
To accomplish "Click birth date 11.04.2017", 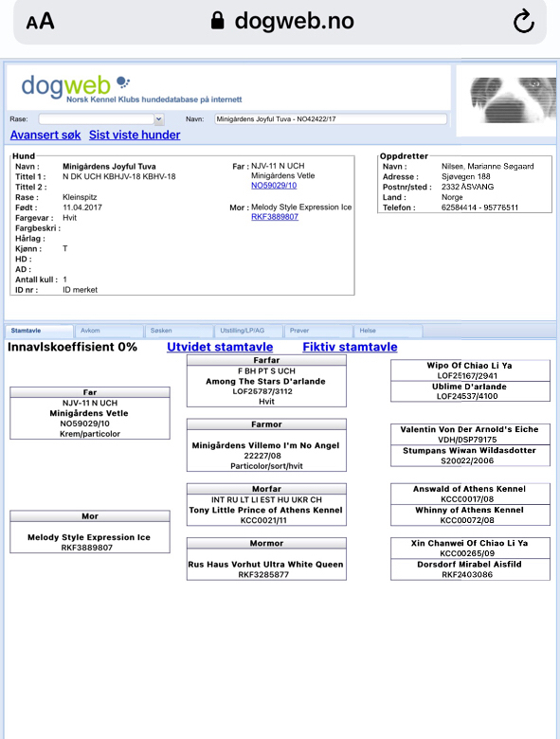I will [82, 207].
